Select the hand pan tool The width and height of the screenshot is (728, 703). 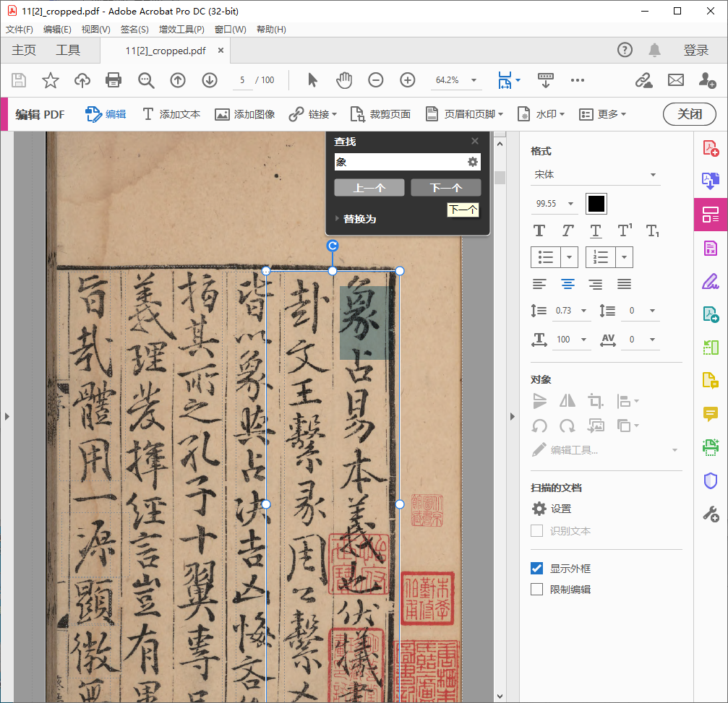[344, 80]
